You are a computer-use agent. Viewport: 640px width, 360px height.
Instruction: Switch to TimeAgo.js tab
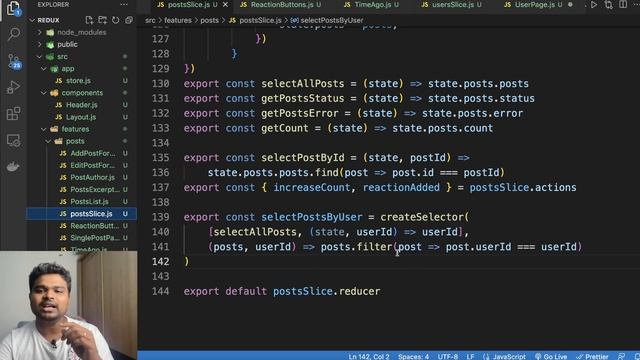371,5
